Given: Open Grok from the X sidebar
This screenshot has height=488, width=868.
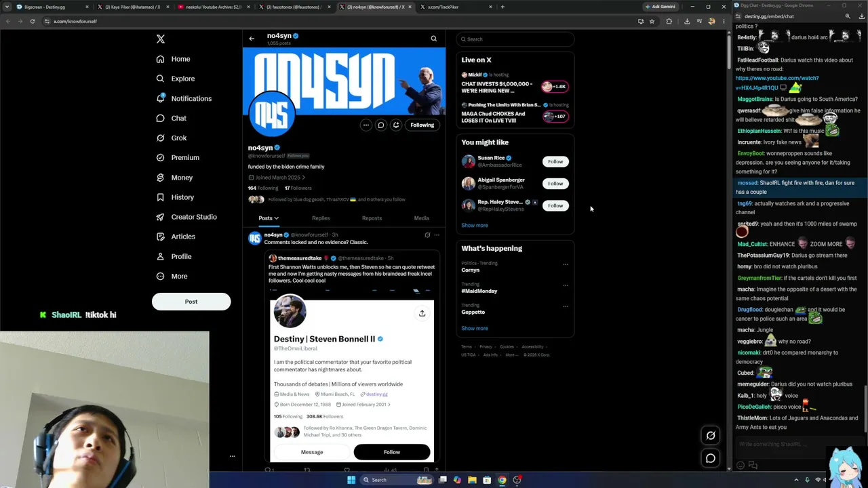Looking at the screenshot, I should 171,138.
